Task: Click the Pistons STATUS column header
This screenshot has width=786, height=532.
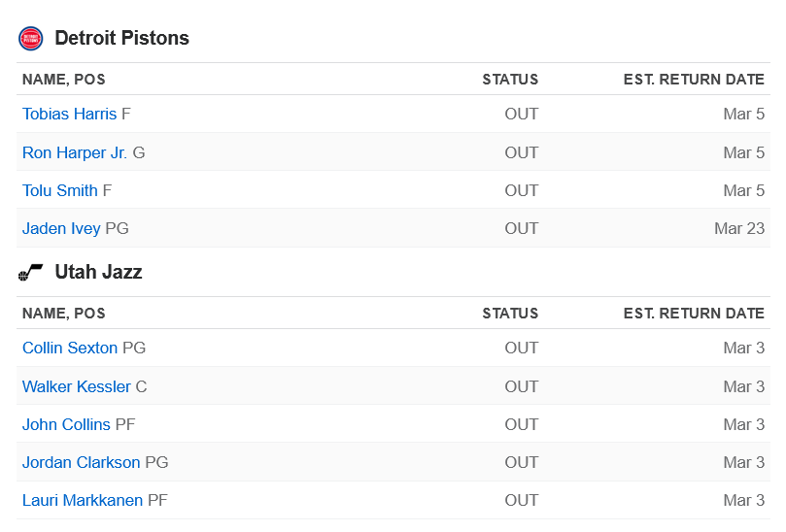Action: [510, 80]
